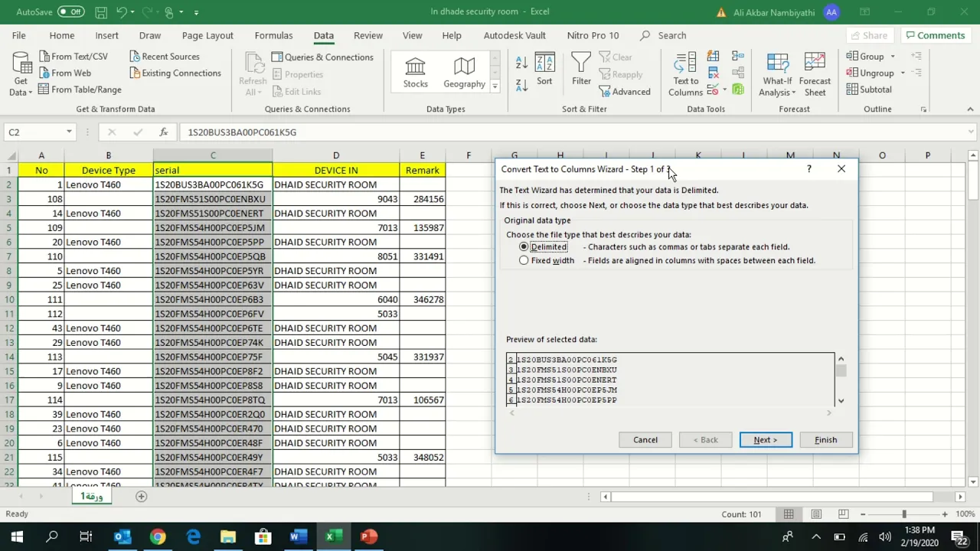
Task: Open Chrome from the taskbar
Action: [158, 536]
